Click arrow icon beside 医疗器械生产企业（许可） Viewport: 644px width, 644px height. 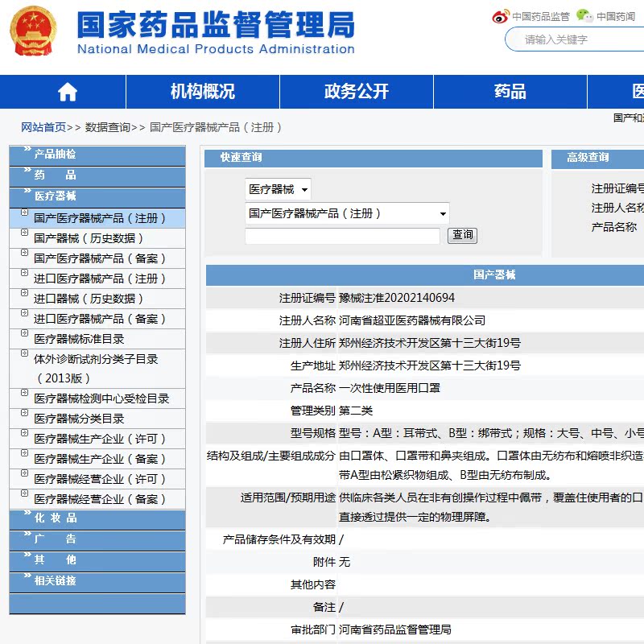point(25,433)
